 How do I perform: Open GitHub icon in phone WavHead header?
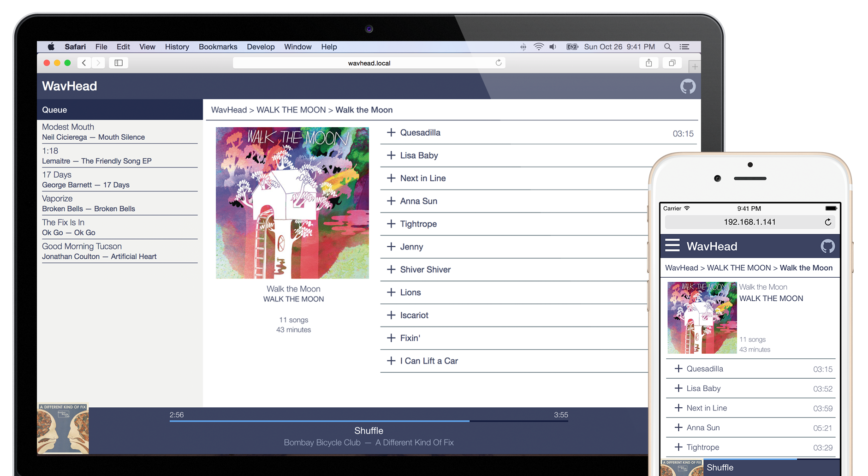(828, 246)
